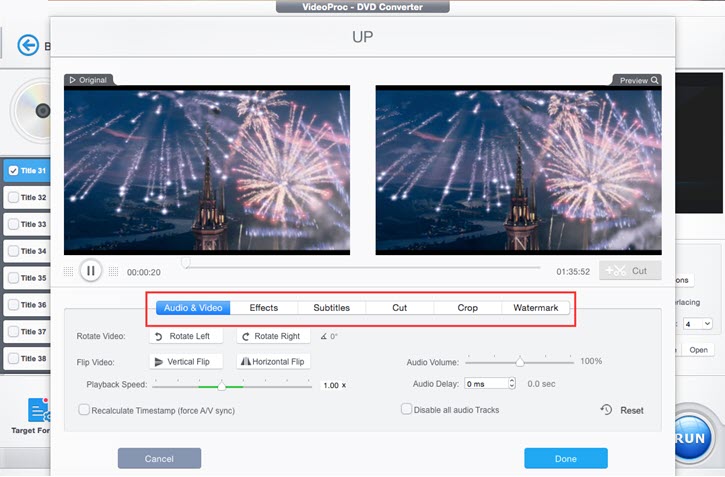Viewport: 725px width, 477px height.
Task: Click the Original play triangle label
Action: (x=88, y=80)
